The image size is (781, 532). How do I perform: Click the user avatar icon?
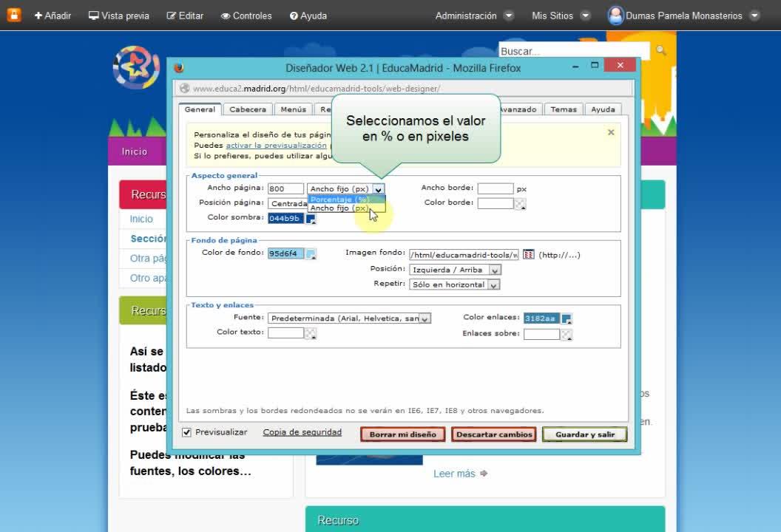coord(615,16)
